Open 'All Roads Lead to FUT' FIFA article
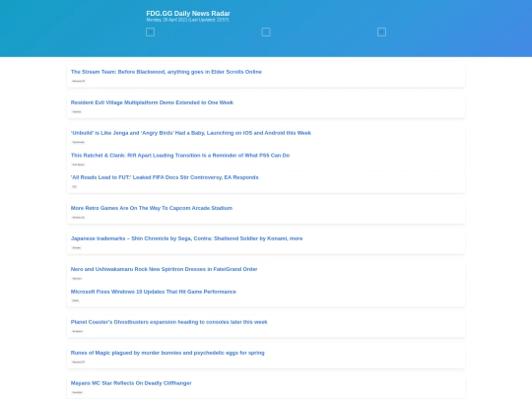This screenshot has height=399, width=532. tap(165, 177)
